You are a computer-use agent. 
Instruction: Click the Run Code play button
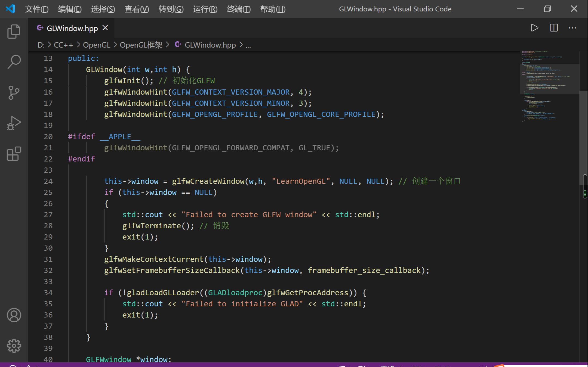[x=534, y=28]
